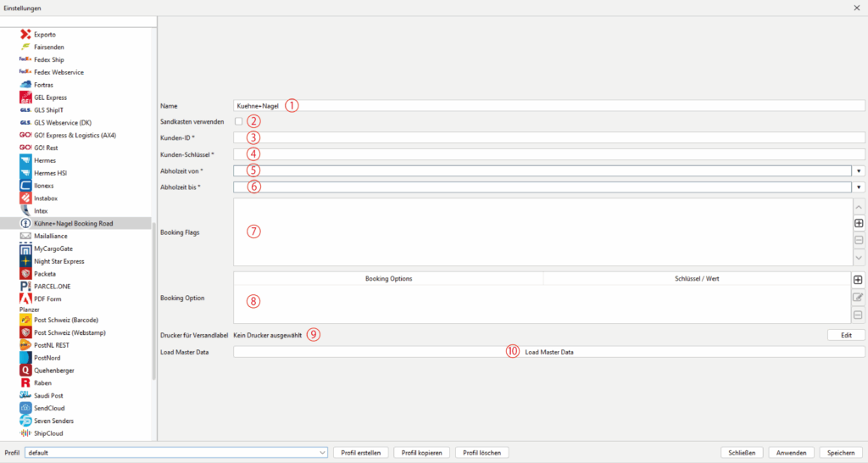868x463 pixels.
Task: Close the Einstellungen window
Action: (x=856, y=8)
